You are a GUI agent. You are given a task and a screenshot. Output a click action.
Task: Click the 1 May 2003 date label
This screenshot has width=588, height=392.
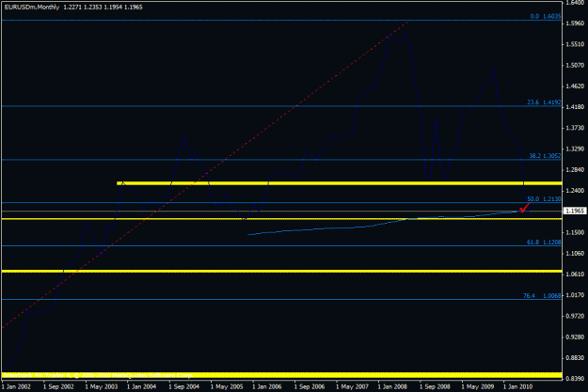pos(101,386)
